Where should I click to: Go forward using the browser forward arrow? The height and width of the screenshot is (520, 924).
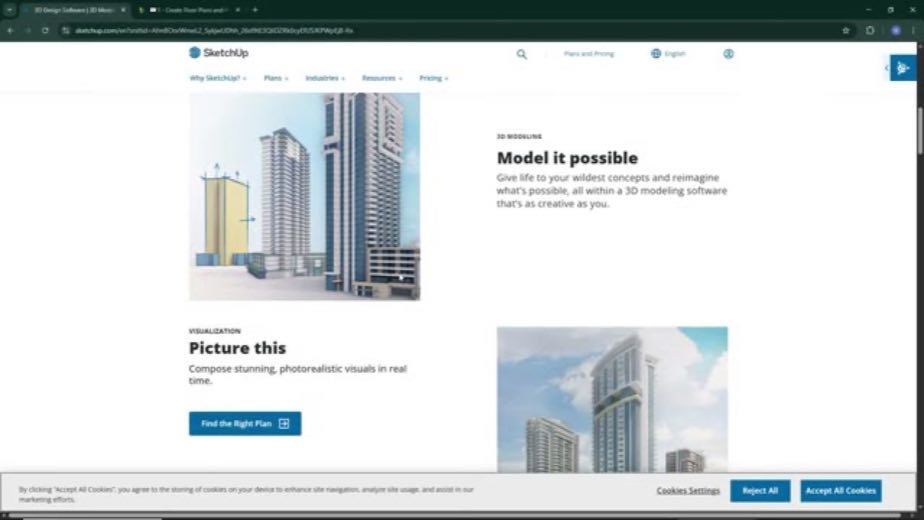(x=28, y=30)
